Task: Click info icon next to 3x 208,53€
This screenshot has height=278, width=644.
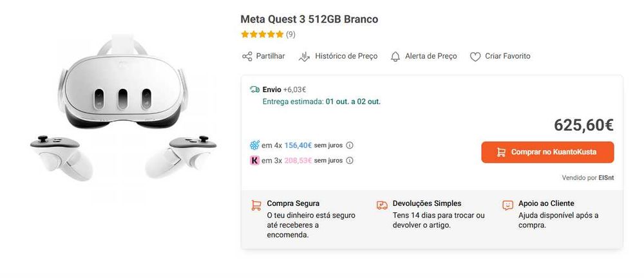Action: [x=350, y=160]
